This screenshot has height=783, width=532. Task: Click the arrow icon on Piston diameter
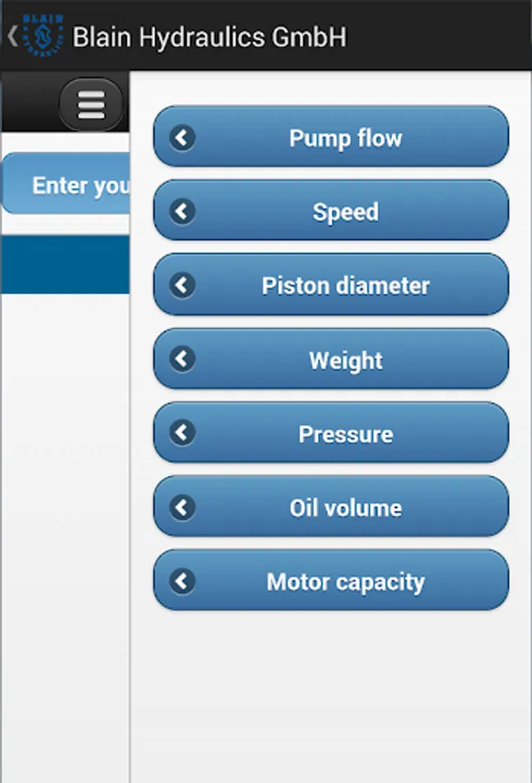tap(183, 285)
